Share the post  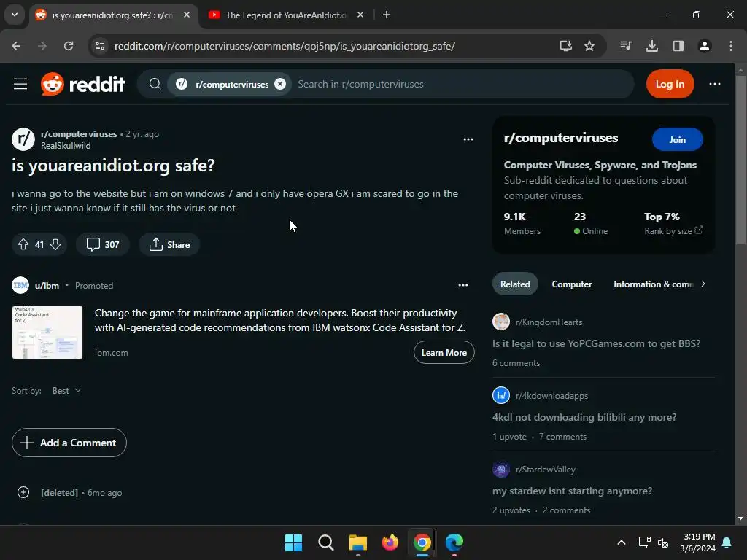click(169, 245)
